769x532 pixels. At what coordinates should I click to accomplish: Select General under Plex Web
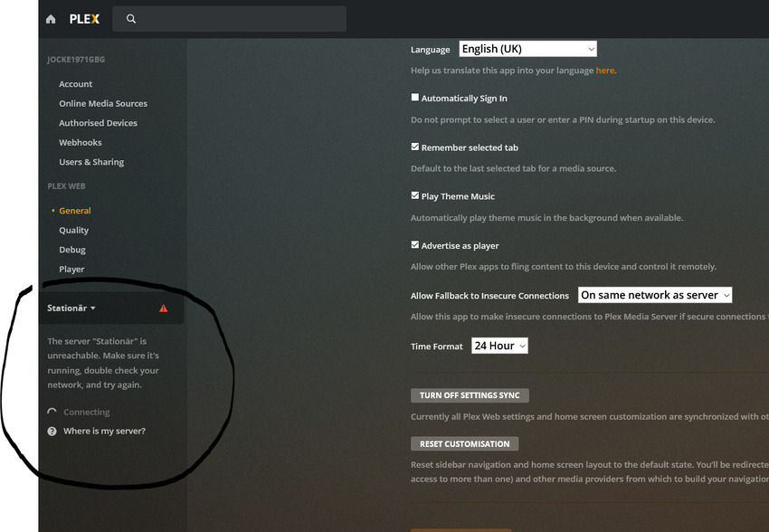coord(74,210)
